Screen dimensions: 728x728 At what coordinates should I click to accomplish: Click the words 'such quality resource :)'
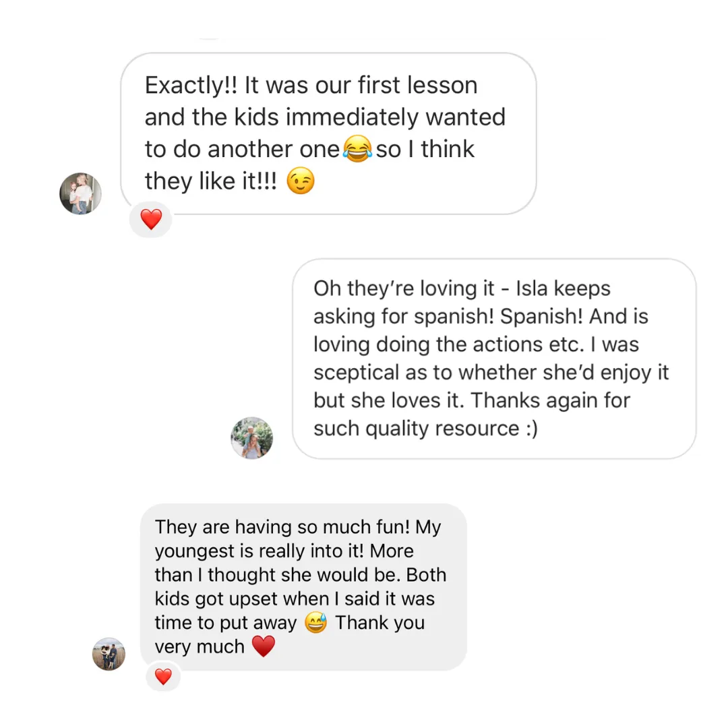click(425, 429)
